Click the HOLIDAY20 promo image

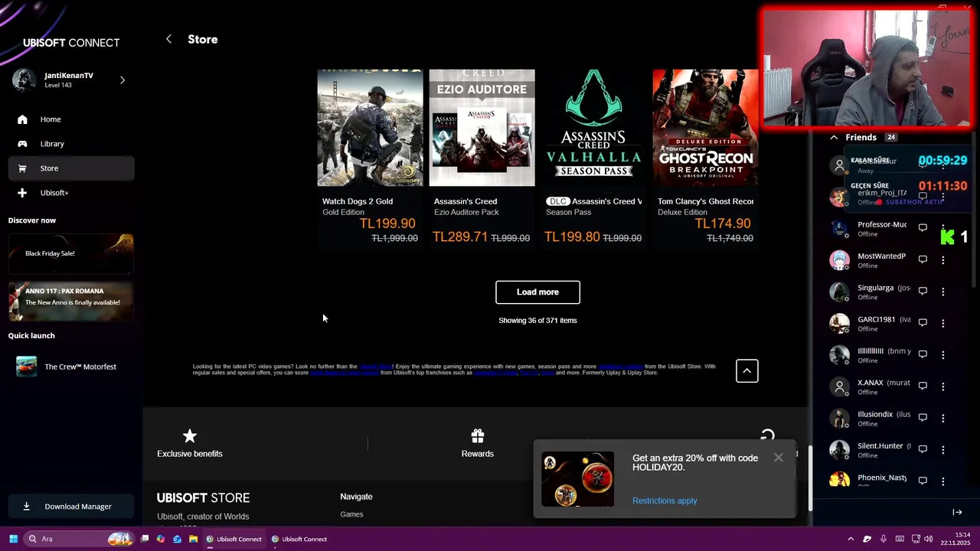pyautogui.click(x=577, y=479)
